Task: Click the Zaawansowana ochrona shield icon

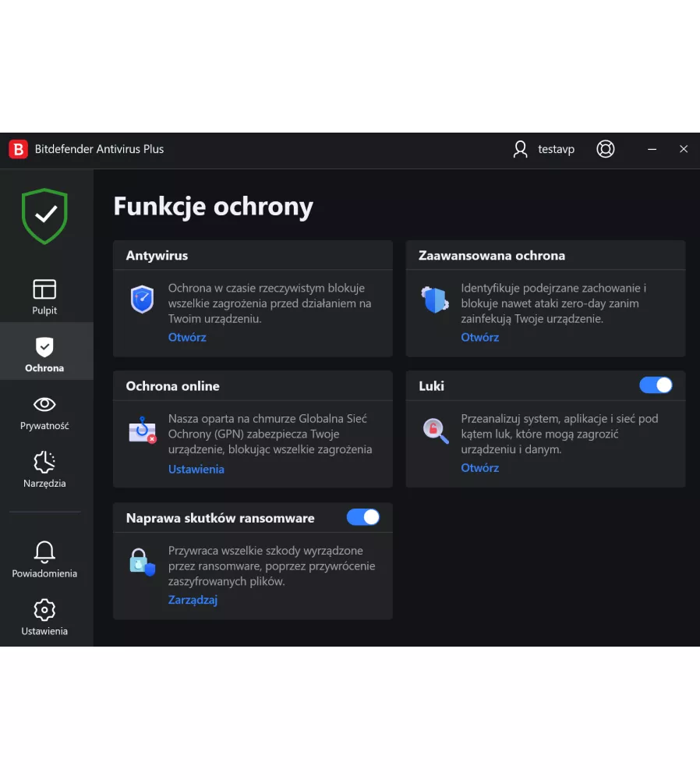Action: 435,300
